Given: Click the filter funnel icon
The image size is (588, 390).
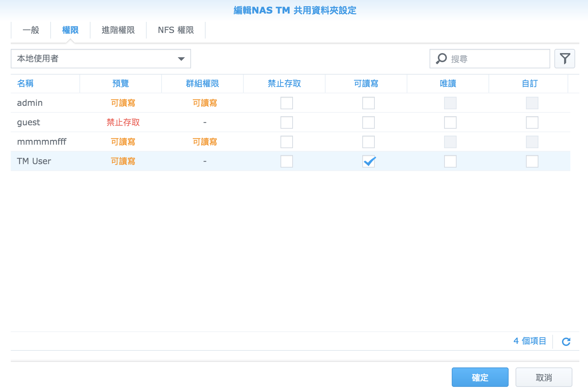Looking at the screenshot, I should coord(564,59).
